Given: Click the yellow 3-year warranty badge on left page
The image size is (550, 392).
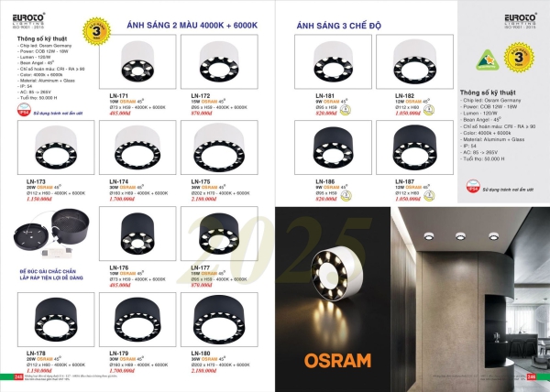Looking at the screenshot, I should (x=96, y=31).
